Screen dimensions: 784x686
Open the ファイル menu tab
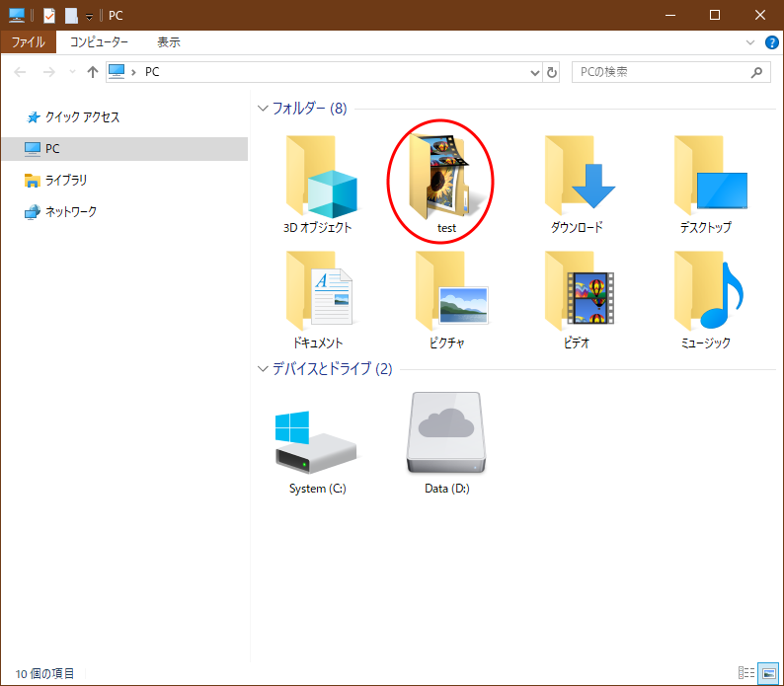(29, 42)
